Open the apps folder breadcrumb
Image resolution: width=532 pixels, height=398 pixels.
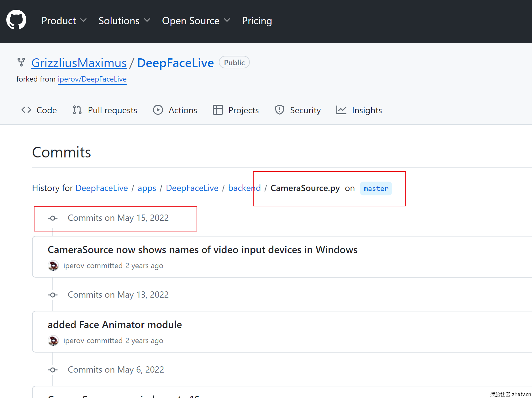(x=147, y=188)
